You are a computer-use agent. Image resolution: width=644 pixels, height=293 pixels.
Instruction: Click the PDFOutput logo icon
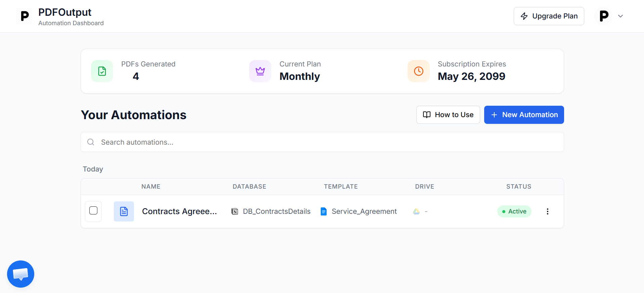[24, 16]
